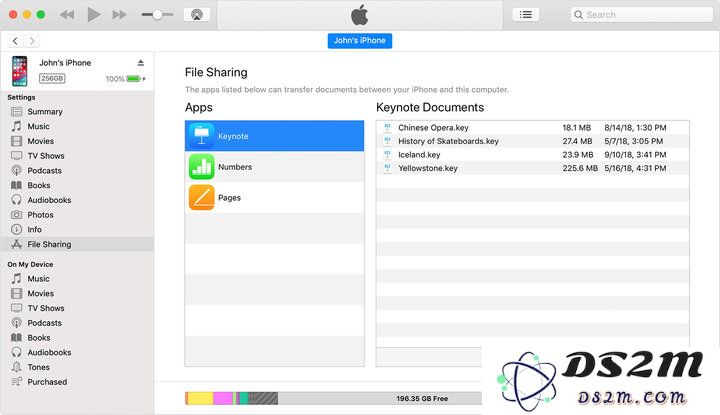The image size is (720, 415).
Task: Open Podcasts under Settings
Action: pos(45,170)
